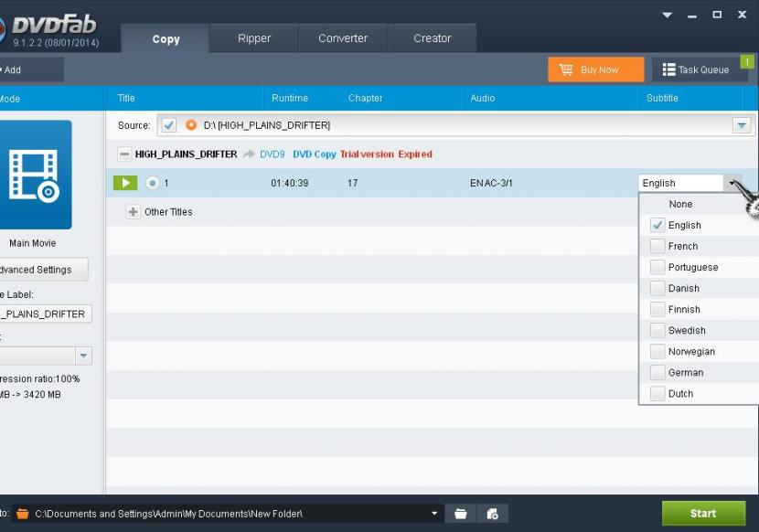
Task: Click the shopping cart icon
Action: [565, 69]
